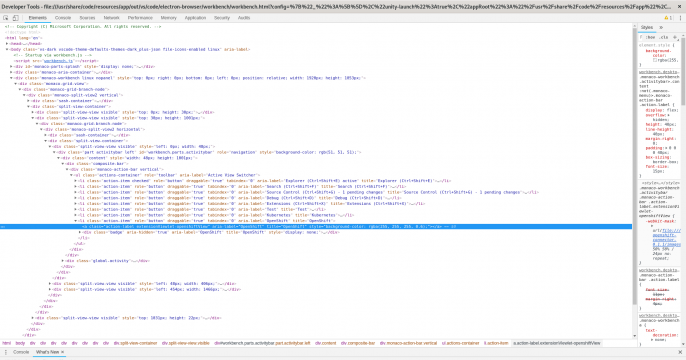This screenshot has height=360, width=686.
Task: Expand the Extensions action-item li node
Action: (x=76, y=203)
